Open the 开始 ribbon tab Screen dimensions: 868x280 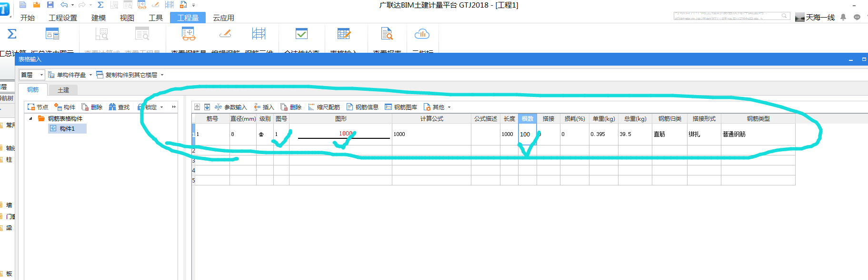(x=28, y=18)
